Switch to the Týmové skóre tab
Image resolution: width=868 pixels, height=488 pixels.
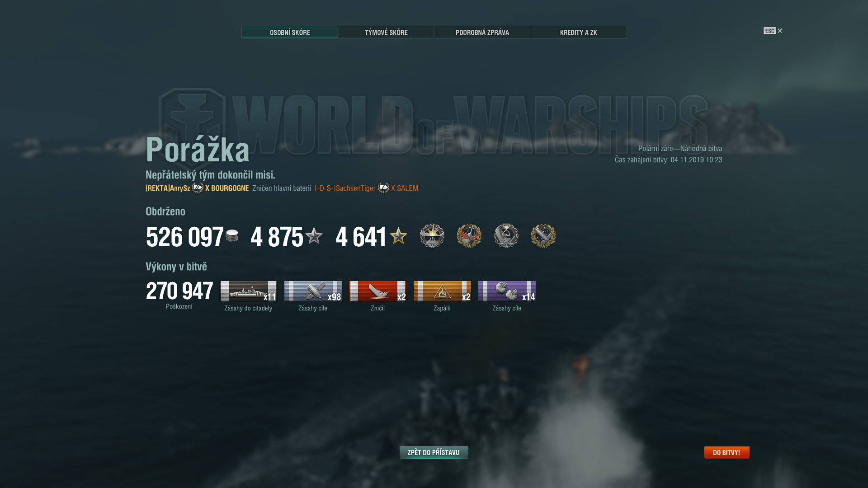[386, 33]
